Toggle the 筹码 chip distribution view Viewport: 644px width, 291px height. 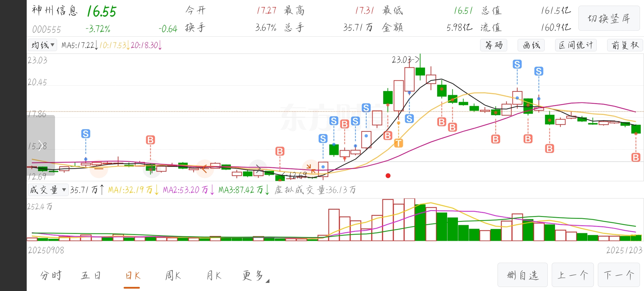(493, 45)
